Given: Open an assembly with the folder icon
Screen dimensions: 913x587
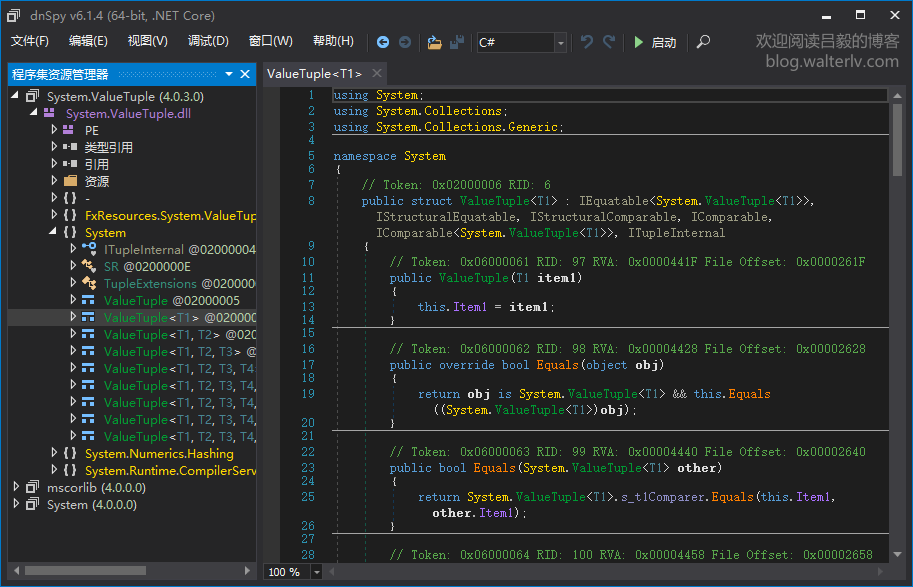Looking at the screenshot, I should coord(434,42).
